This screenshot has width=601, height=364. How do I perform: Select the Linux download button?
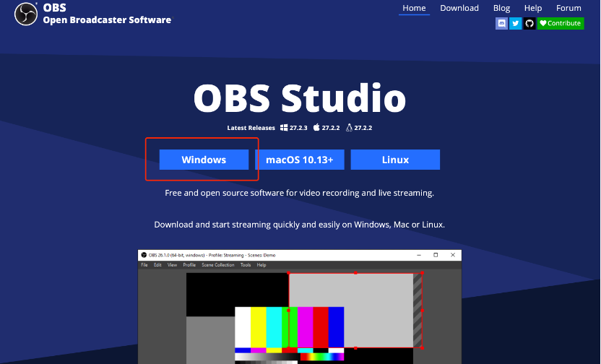[395, 160]
